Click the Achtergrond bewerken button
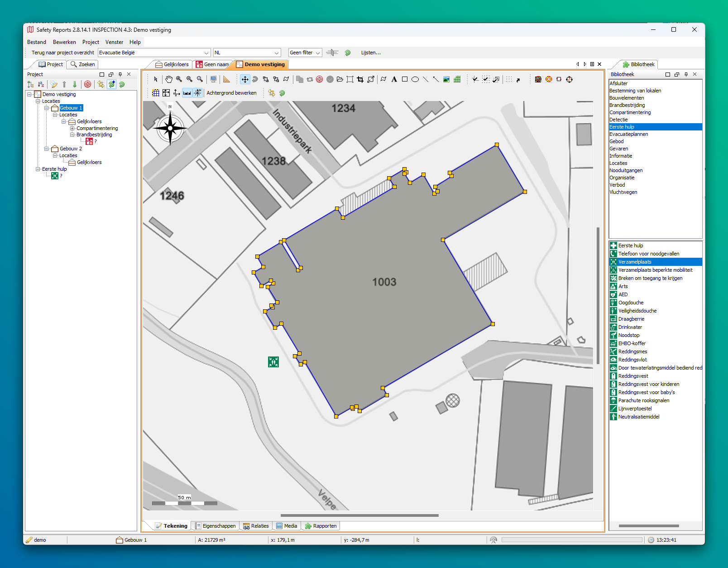The image size is (728, 568). click(x=231, y=93)
